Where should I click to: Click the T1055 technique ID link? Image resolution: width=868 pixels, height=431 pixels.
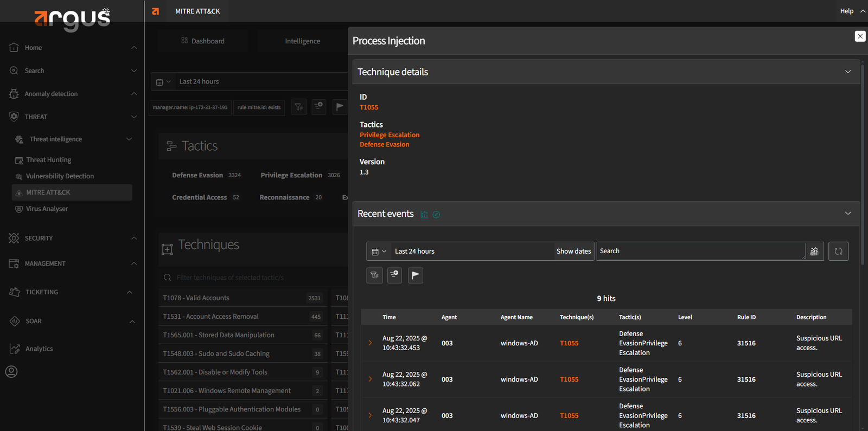point(369,107)
